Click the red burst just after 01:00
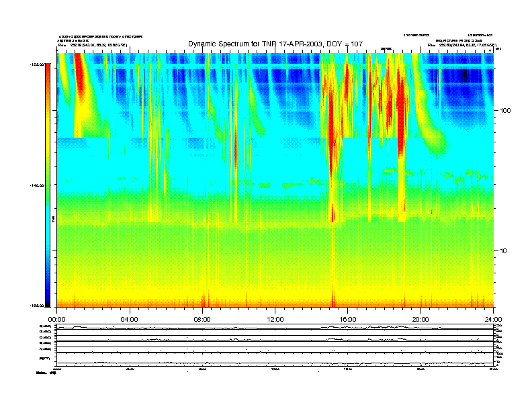Screen dimensions: 532x411 coord(80,73)
